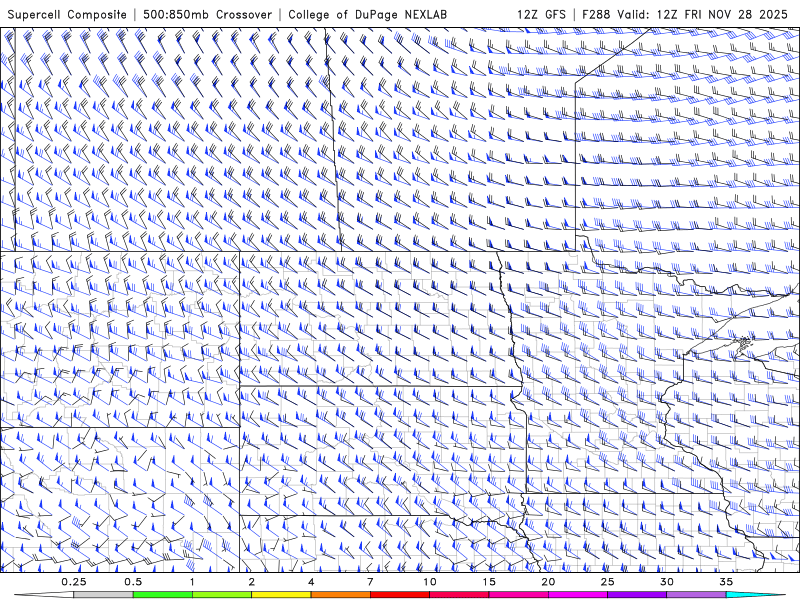The width and height of the screenshot is (800, 600).
Task: Click the legend value 4
Action: click(311, 582)
